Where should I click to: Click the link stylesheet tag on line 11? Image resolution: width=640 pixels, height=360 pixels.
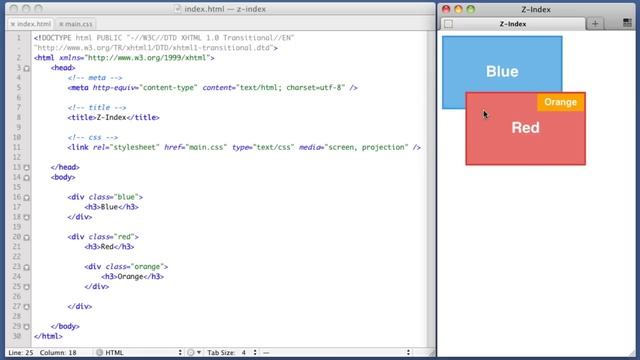tap(244, 147)
